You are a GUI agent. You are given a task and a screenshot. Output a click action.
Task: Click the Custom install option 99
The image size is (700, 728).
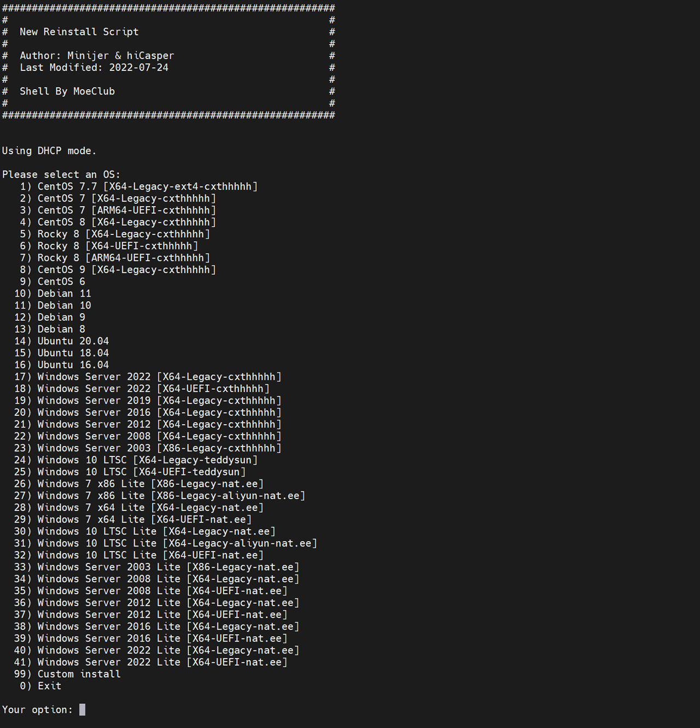click(x=67, y=674)
